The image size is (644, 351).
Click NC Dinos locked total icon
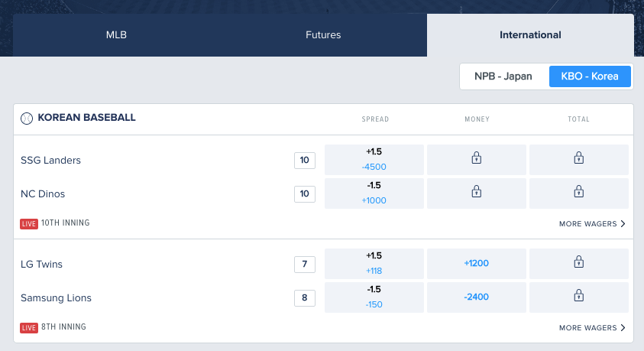[579, 191]
